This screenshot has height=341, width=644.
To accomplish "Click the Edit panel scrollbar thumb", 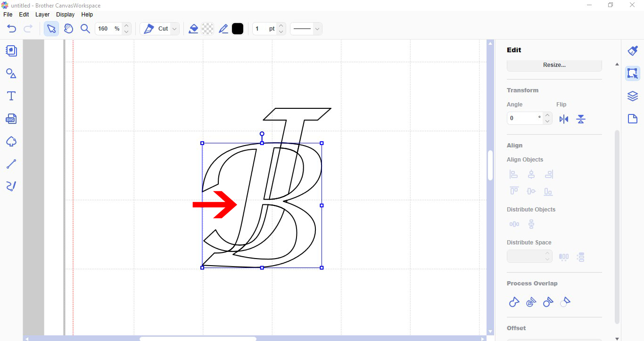I will (x=617, y=227).
